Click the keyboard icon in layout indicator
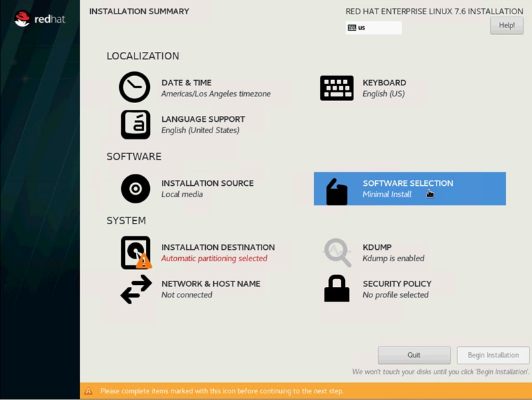The width and height of the screenshot is (532, 400). [352, 28]
